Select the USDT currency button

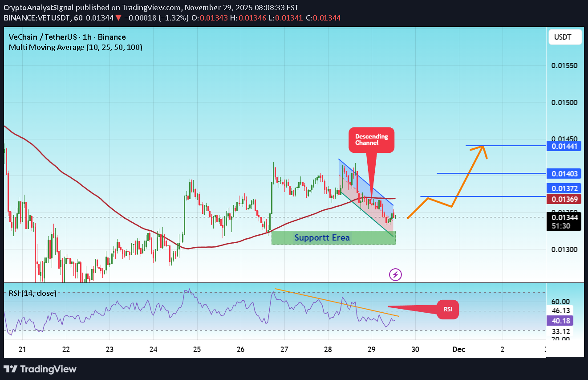(x=565, y=37)
